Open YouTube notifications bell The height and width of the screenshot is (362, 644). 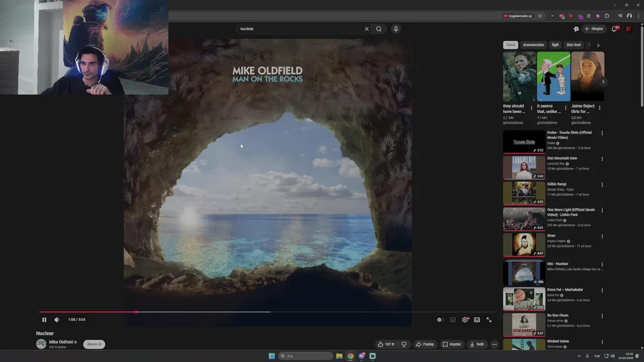[x=614, y=29]
